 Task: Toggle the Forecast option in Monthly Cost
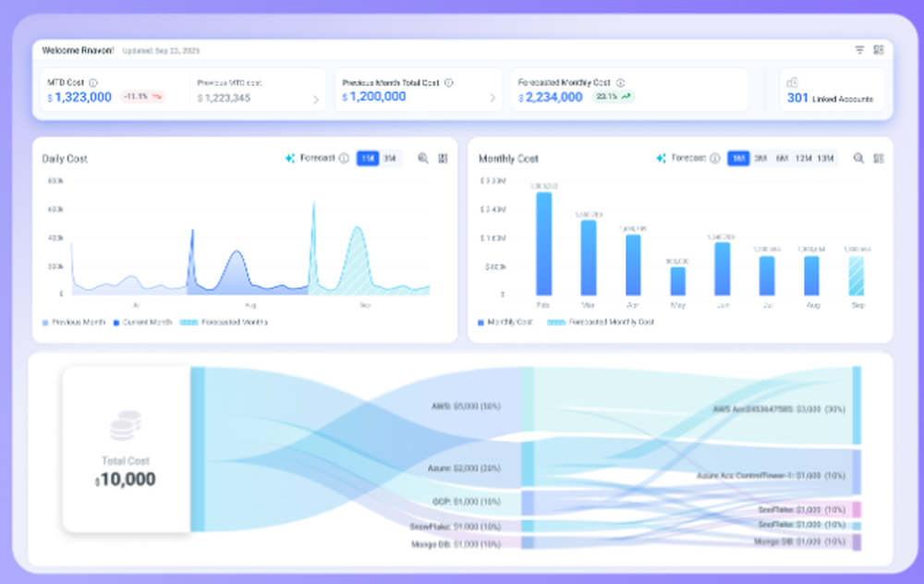tap(681, 159)
